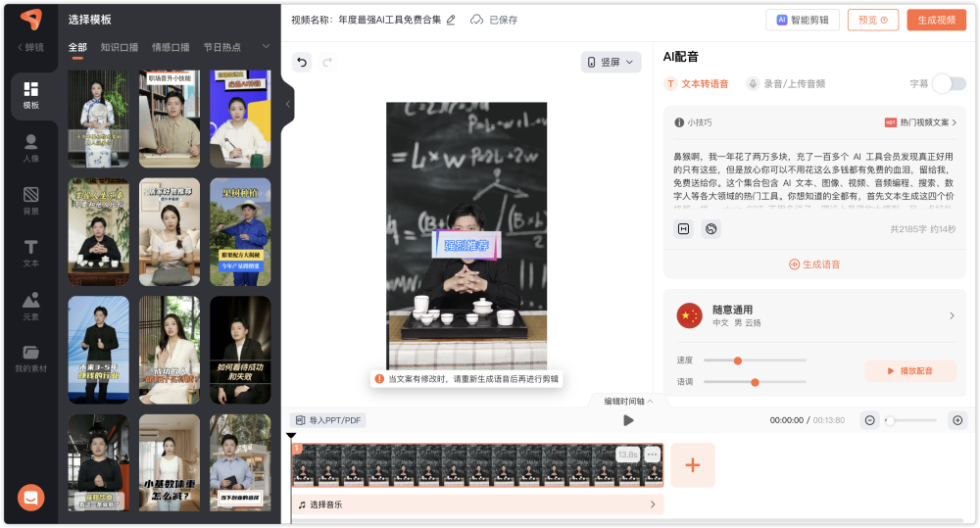
Task: Undo the last edit
Action: [302, 62]
